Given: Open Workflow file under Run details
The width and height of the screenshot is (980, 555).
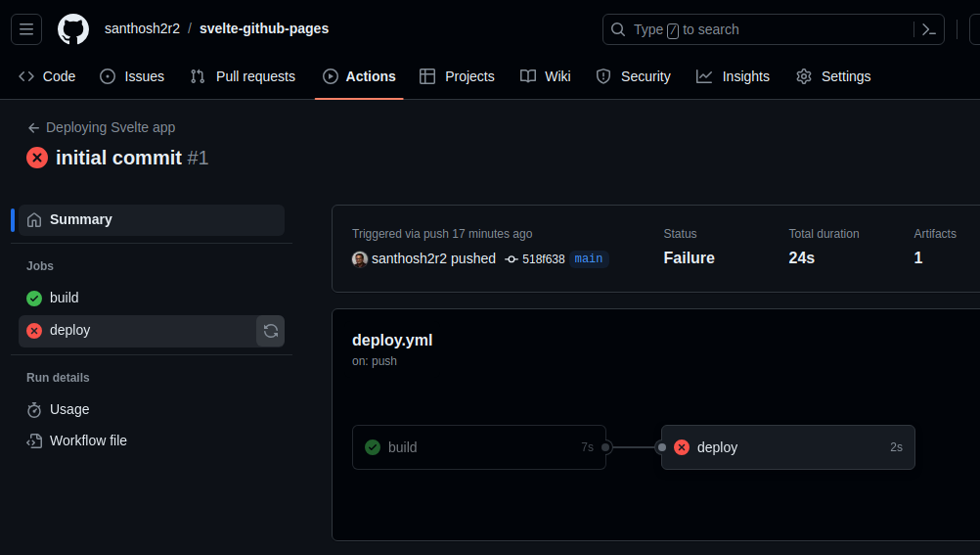Looking at the screenshot, I should (x=152, y=441).
